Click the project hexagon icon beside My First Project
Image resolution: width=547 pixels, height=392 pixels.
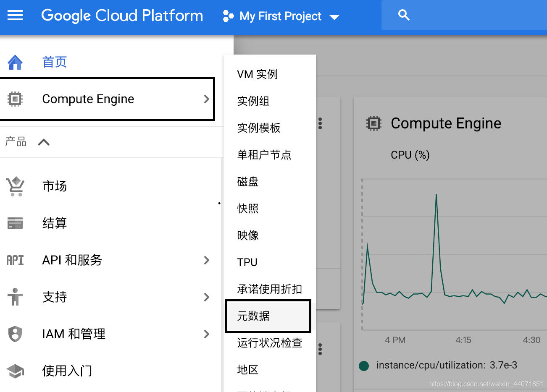click(228, 16)
